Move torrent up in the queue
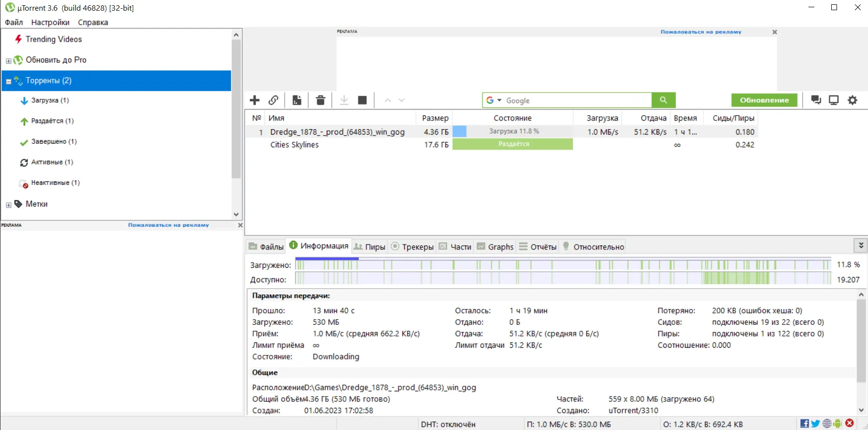The height and width of the screenshot is (430, 868). click(387, 100)
